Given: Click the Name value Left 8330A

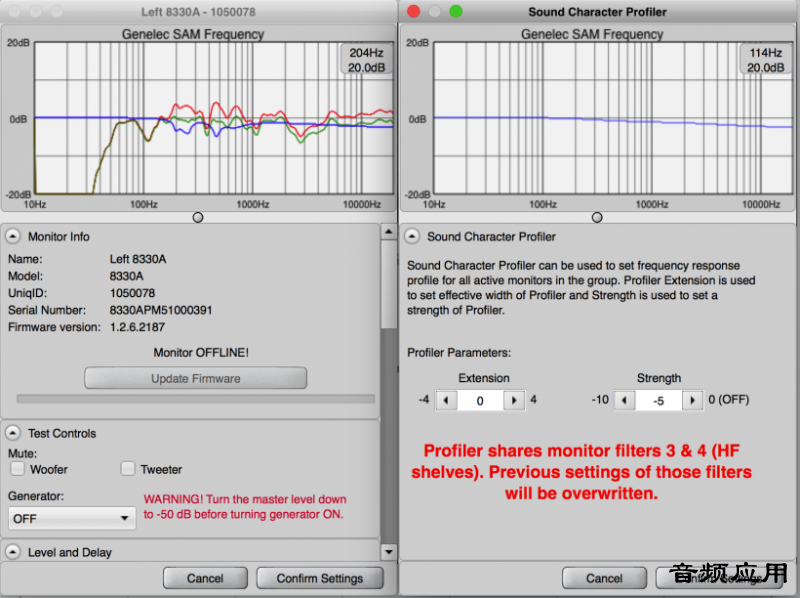Looking at the screenshot, I should [x=138, y=259].
